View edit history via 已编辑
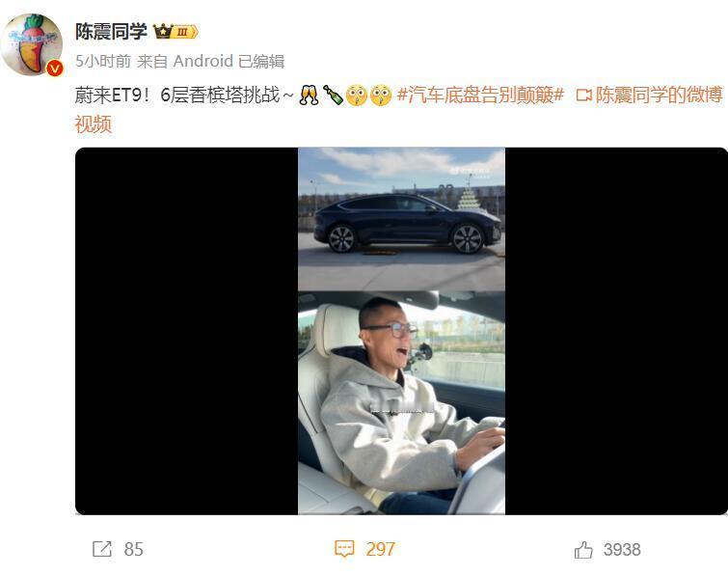Image resolution: width=728 pixels, height=576 pixels. tap(261, 61)
